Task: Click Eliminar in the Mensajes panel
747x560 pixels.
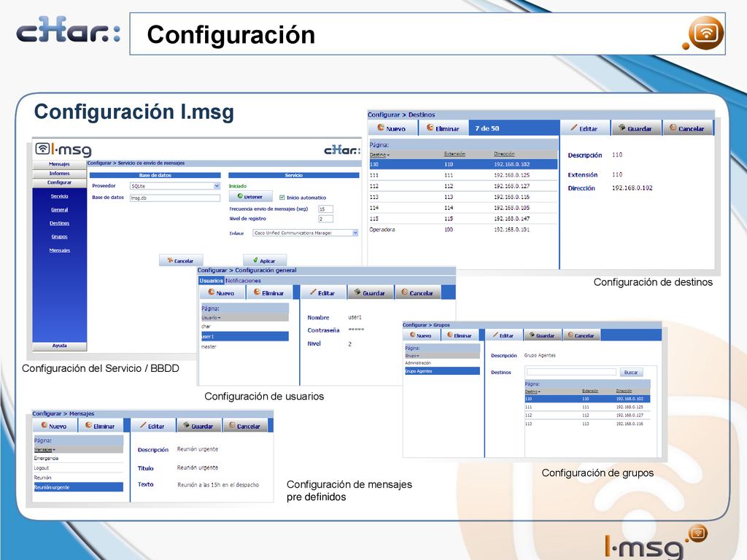Action: 101,426
